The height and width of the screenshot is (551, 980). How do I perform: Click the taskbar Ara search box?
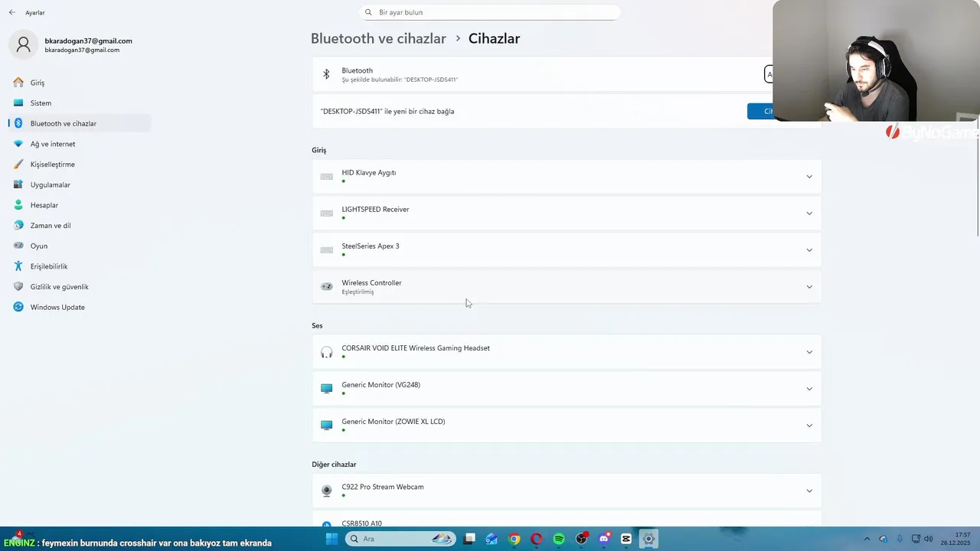point(400,539)
